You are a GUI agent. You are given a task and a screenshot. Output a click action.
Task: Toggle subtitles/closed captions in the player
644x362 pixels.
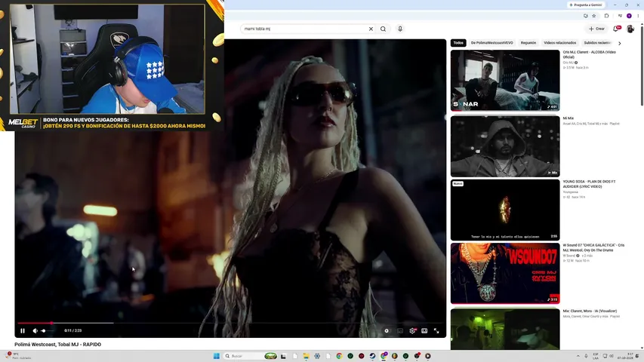399,331
